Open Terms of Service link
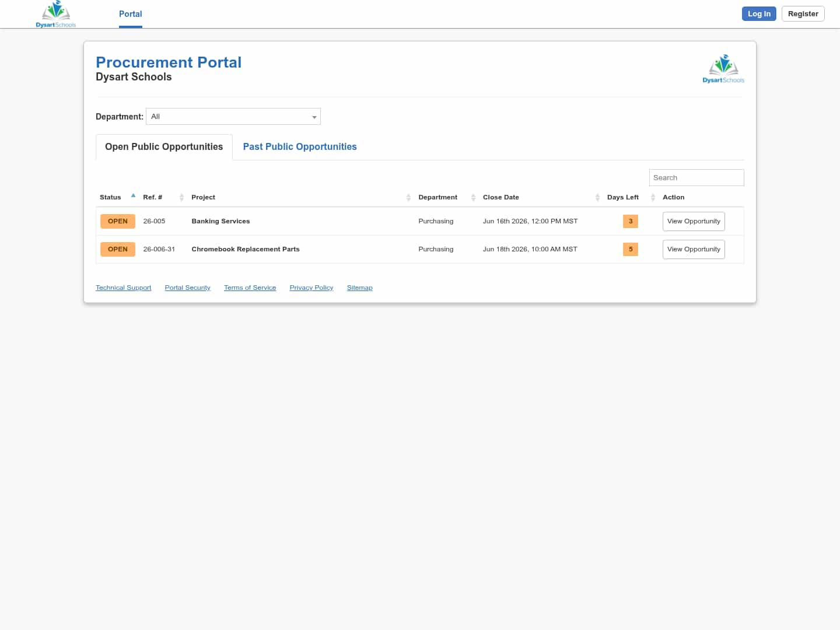Viewport: 840px width, 630px height. (x=250, y=288)
